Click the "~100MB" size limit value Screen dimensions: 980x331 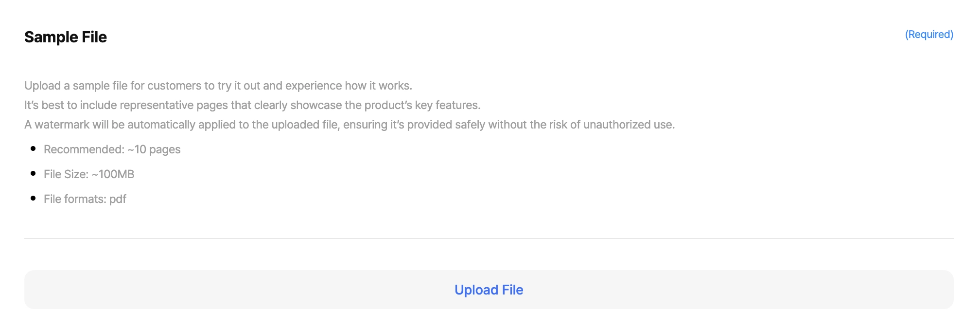tap(113, 174)
